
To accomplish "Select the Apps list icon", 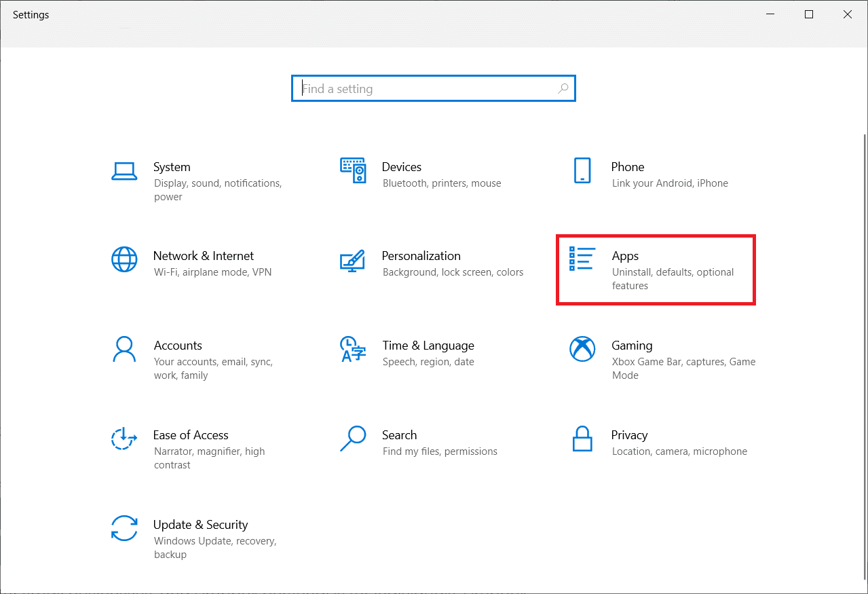I will click(x=582, y=259).
